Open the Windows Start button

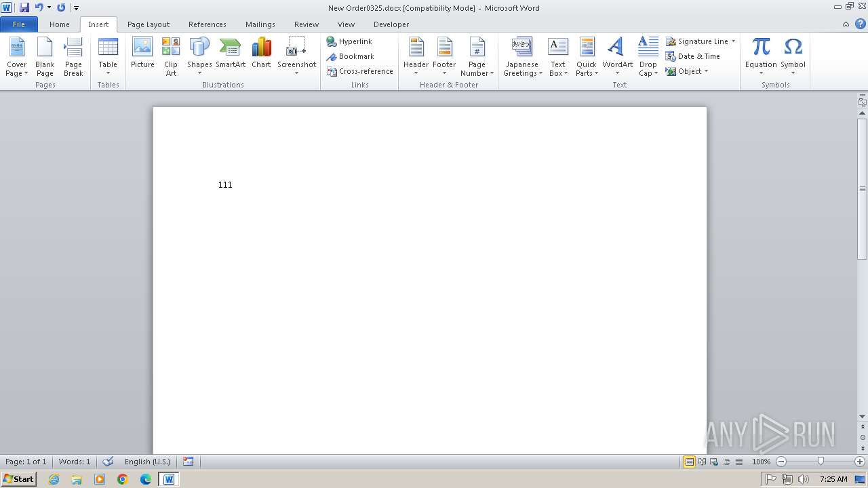[18, 479]
